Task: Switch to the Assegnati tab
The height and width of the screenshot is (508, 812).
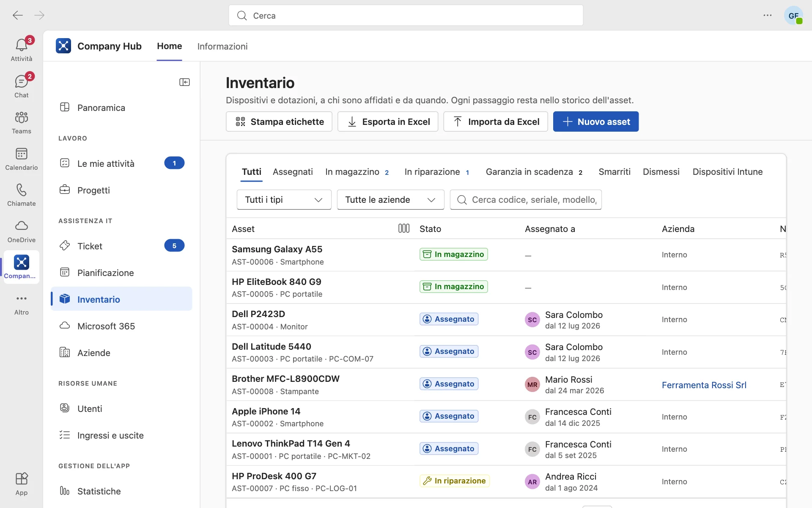Action: point(293,172)
